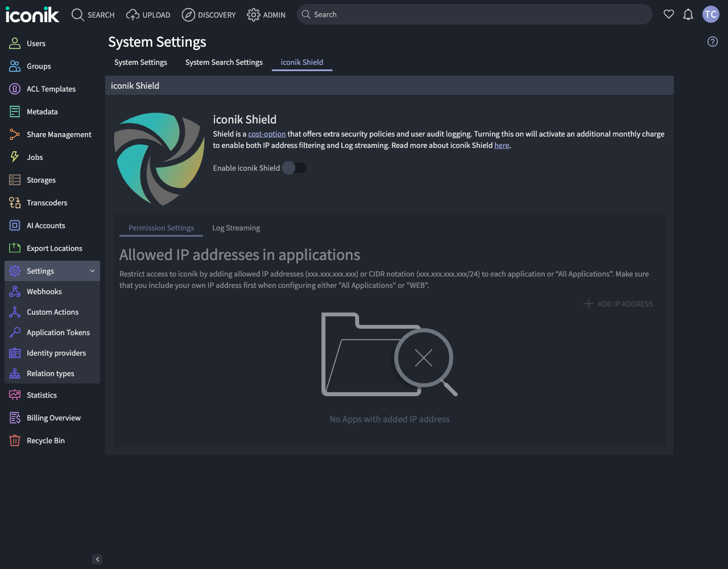This screenshot has height=569, width=728.
Task: Open the Users admin section
Action: pyautogui.click(x=36, y=43)
